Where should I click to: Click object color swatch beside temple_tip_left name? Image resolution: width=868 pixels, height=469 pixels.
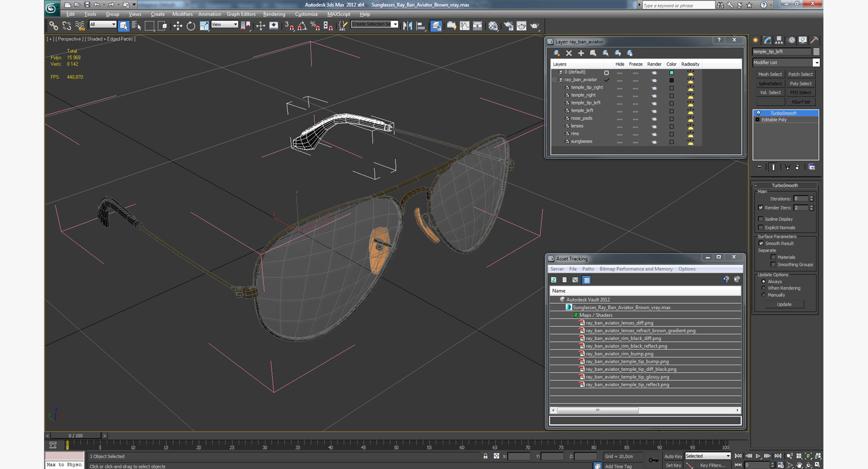click(x=816, y=52)
